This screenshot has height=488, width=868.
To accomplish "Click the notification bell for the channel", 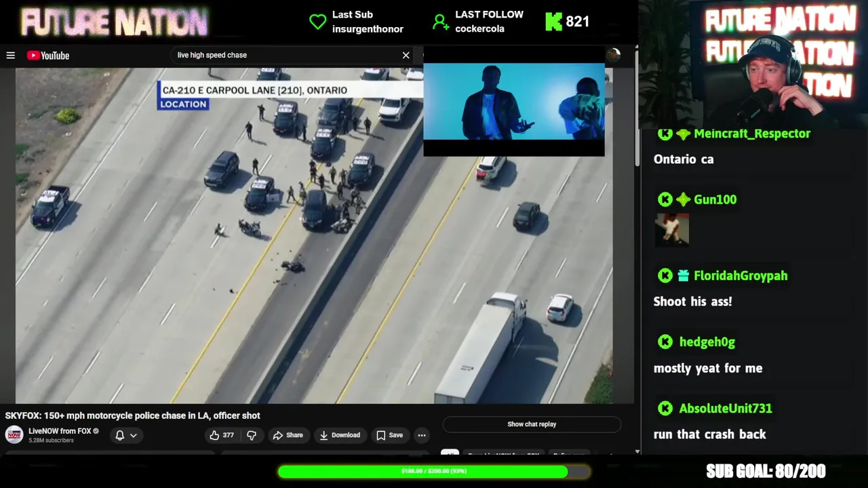I will tap(120, 435).
